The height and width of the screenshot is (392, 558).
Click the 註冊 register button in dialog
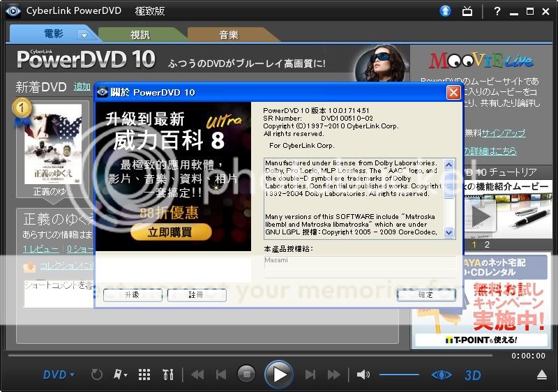(197, 295)
